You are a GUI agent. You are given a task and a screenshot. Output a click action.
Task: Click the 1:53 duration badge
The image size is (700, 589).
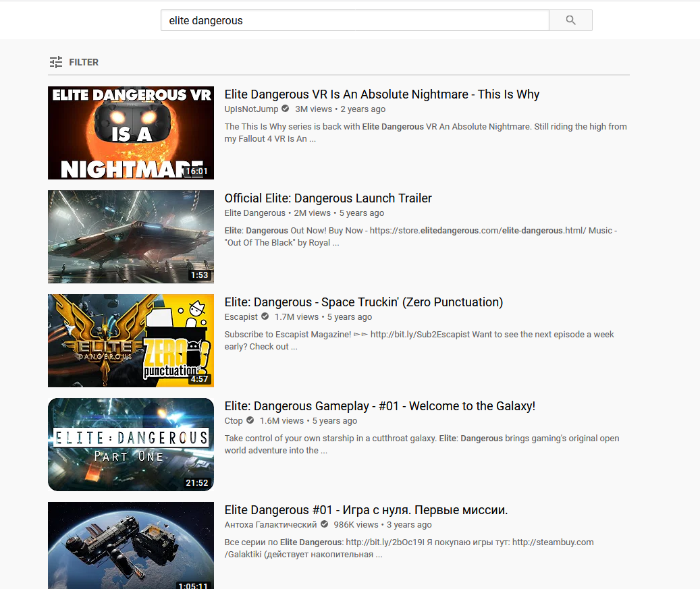click(200, 275)
